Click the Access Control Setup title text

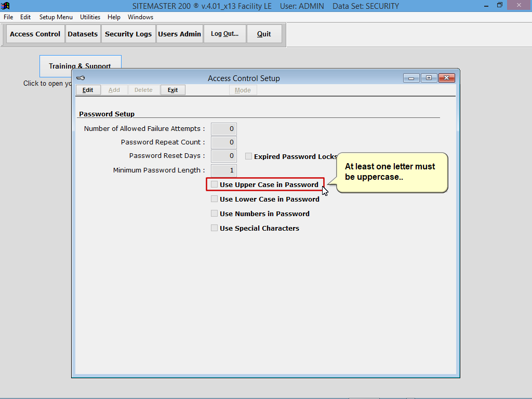[x=244, y=78]
